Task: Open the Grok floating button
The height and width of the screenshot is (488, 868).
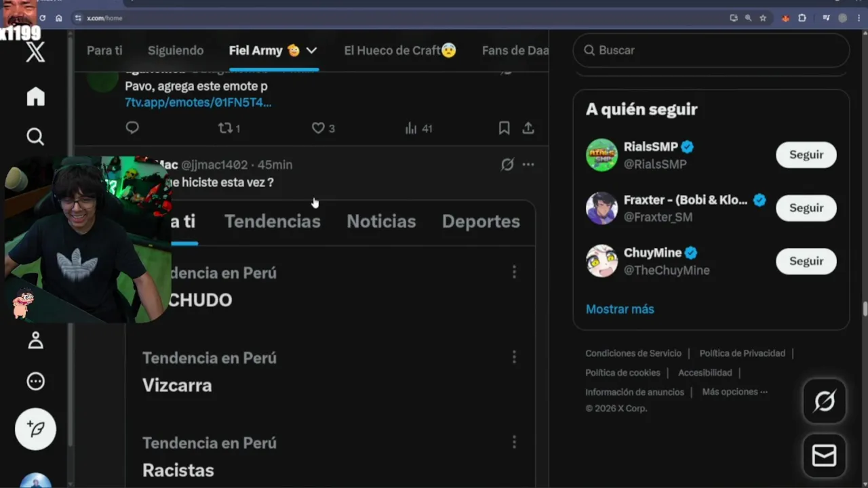Action: [825, 401]
